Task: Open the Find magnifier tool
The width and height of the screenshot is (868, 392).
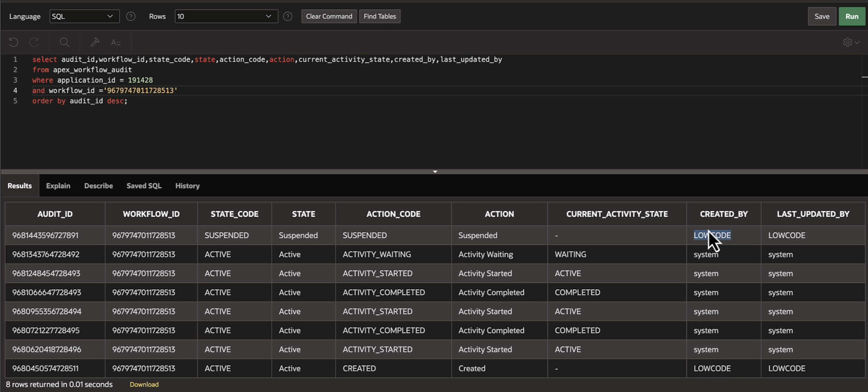Action: (64, 42)
